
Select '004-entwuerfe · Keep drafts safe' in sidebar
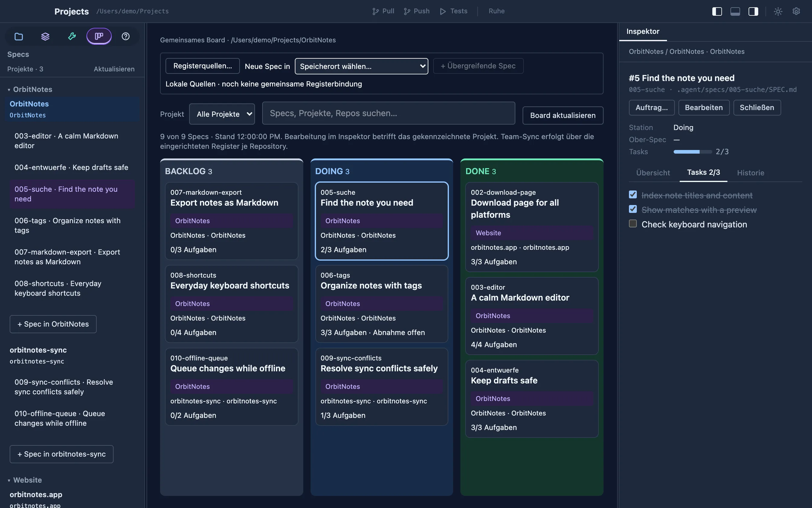72,167
